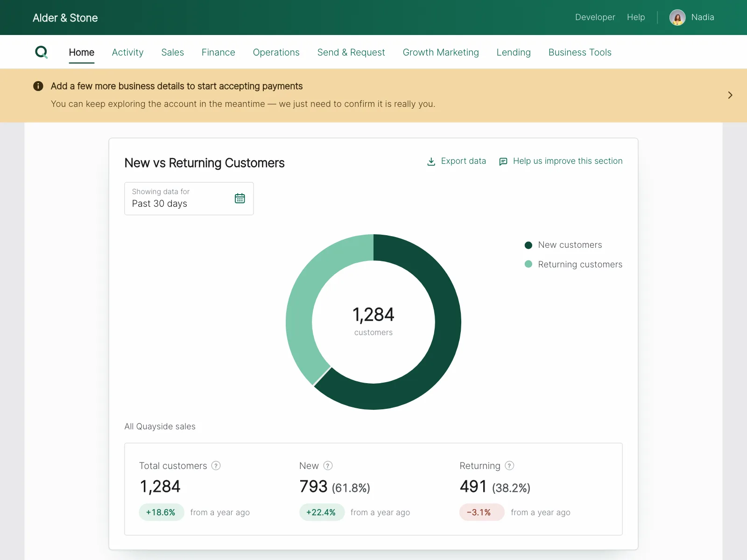This screenshot has height=560, width=747.
Task: Click the New customers legend dot
Action: coord(529,245)
